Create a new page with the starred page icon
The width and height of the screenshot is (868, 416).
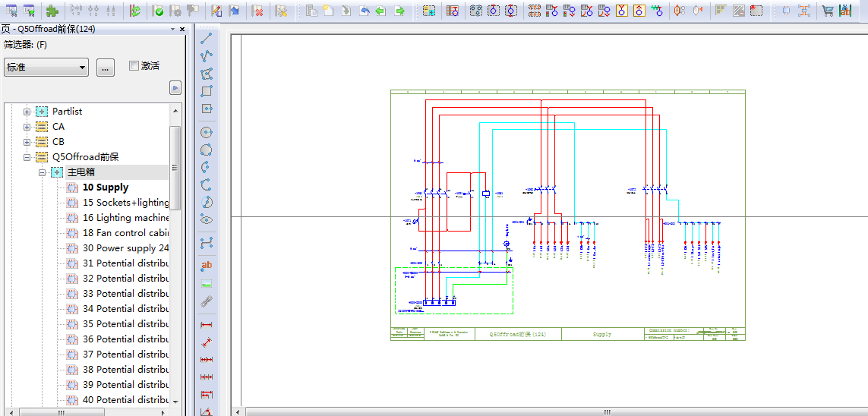click(x=328, y=10)
